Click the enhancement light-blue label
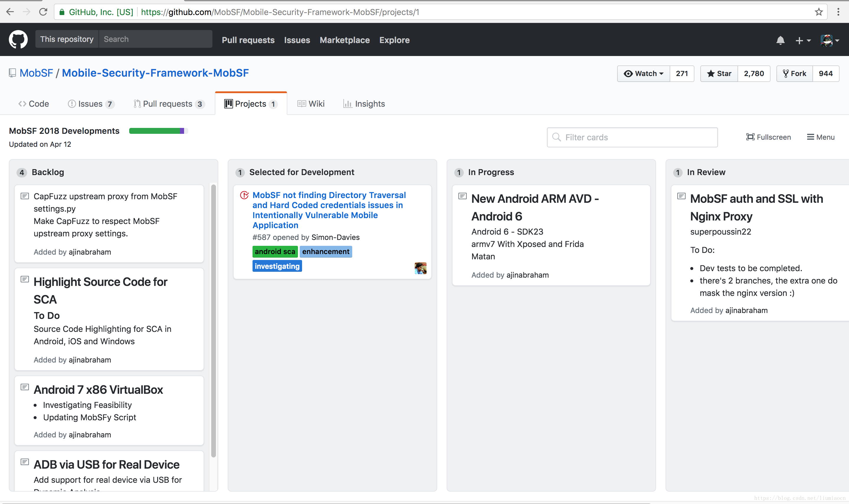Image resolution: width=849 pixels, height=504 pixels. [326, 251]
